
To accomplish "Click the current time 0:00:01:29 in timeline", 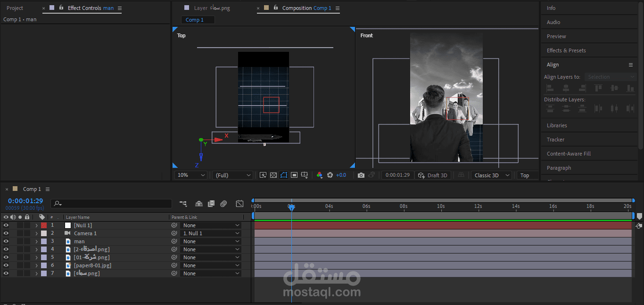I will click(x=25, y=201).
